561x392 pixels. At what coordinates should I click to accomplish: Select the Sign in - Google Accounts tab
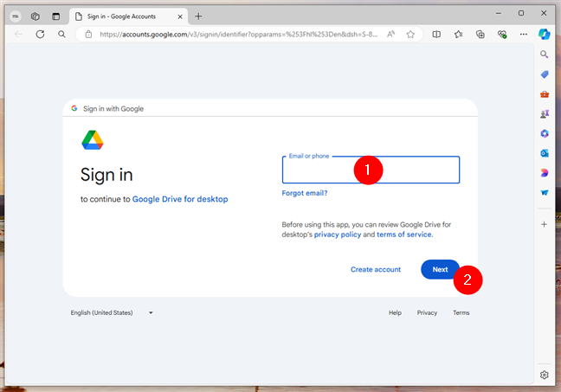point(129,16)
